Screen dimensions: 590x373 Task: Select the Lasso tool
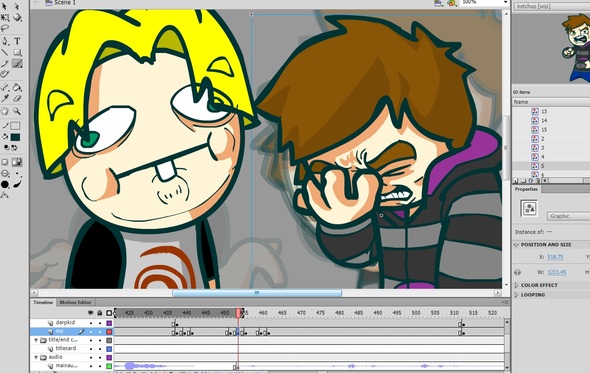[x=5, y=28]
